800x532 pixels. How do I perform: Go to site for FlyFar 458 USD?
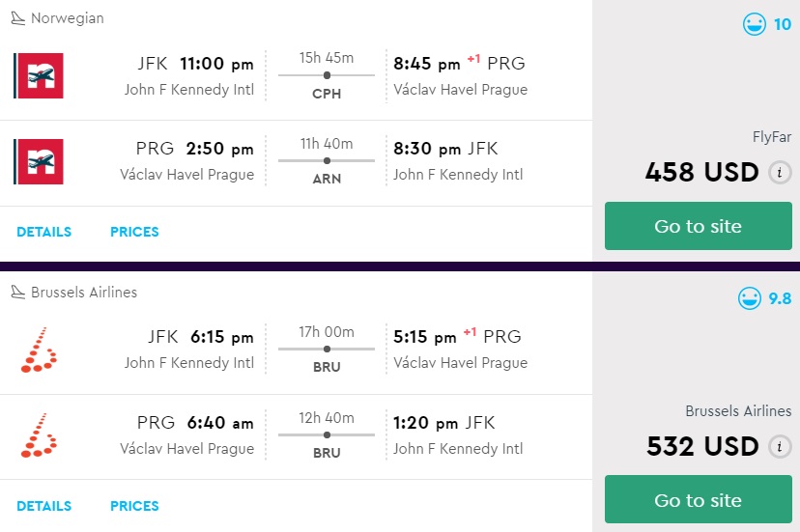[x=698, y=226]
